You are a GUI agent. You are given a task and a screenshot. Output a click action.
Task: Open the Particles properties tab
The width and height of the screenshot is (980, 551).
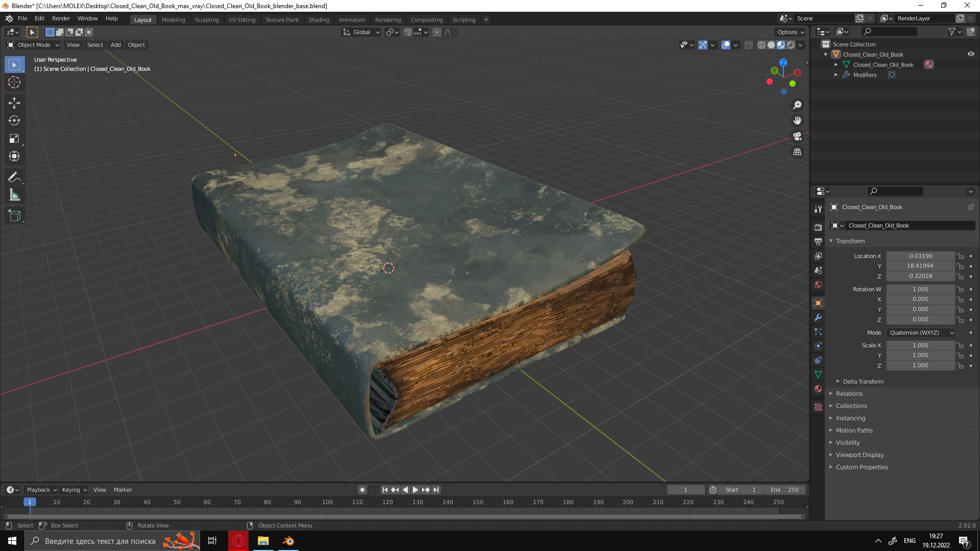(x=818, y=332)
